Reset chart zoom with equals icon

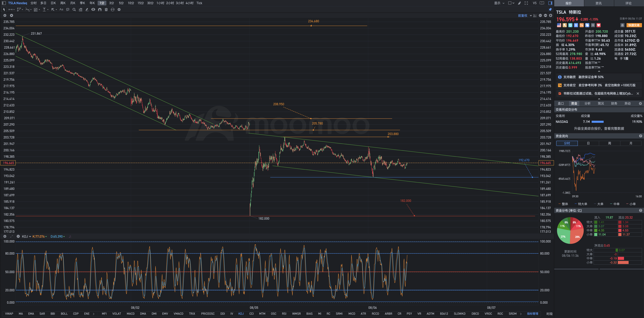[540, 16]
